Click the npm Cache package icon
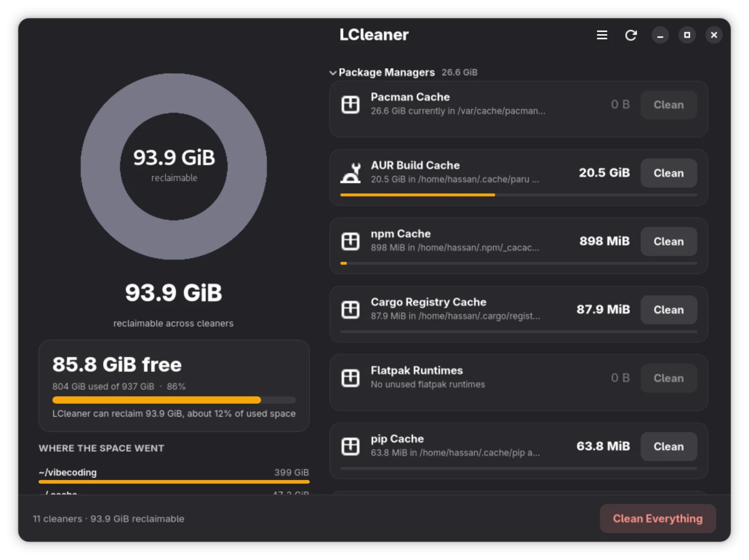The height and width of the screenshot is (560, 749). point(350,241)
